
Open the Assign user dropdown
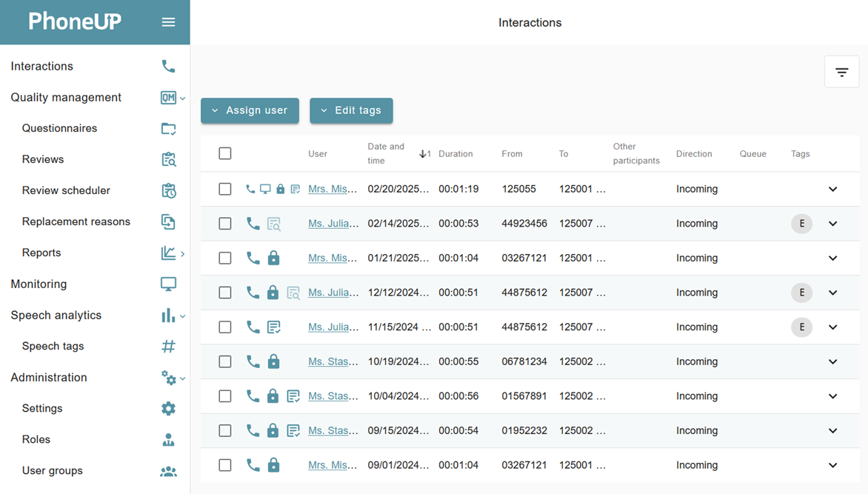point(250,110)
